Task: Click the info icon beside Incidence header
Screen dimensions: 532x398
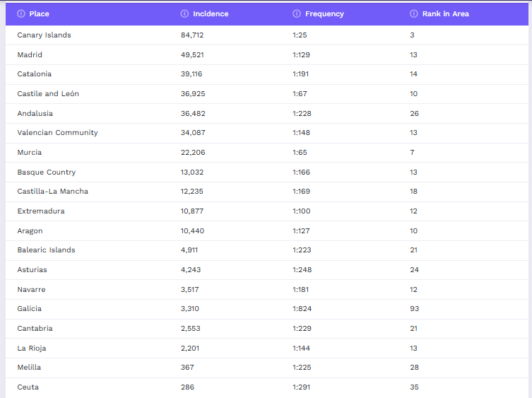Action: (184, 13)
